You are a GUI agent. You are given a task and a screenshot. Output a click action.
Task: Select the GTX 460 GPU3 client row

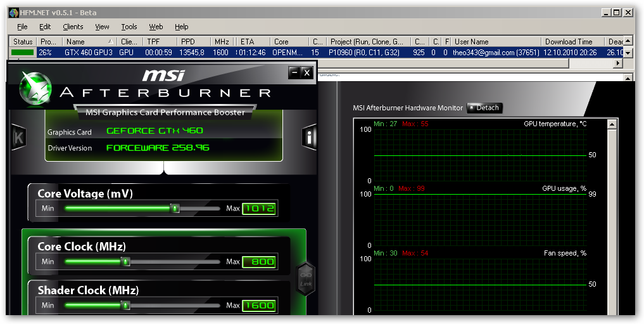(316, 53)
